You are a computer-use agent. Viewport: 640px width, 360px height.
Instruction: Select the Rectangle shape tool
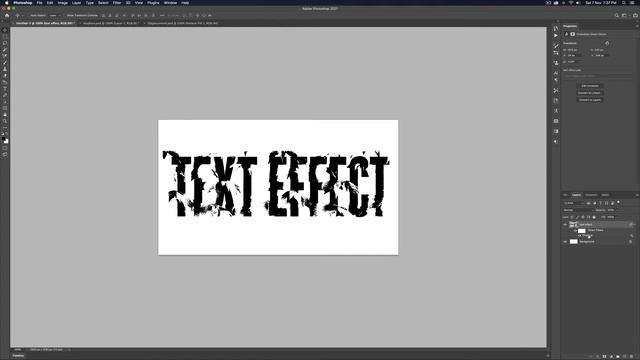(5, 108)
